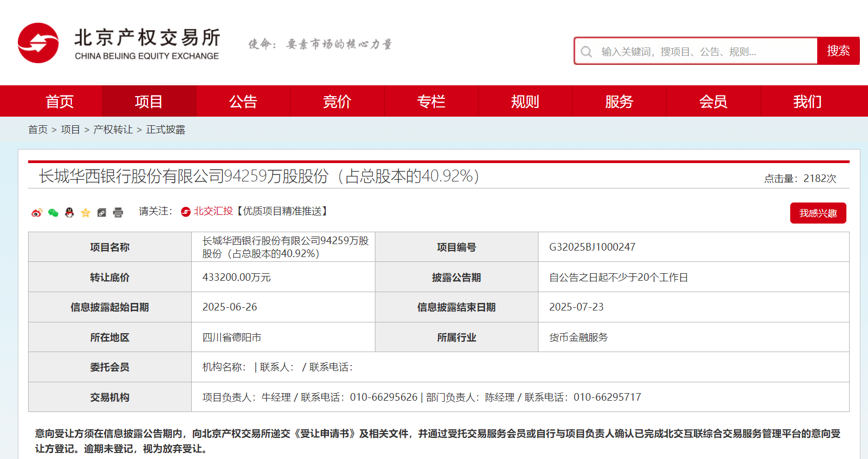Click project number G32025BJ1000247

pyautogui.click(x=592, y=247)
